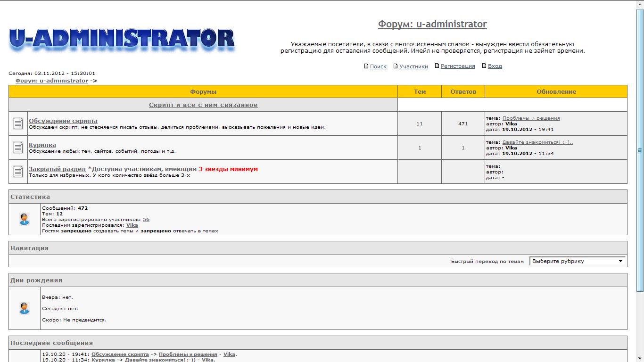Screen dimensions: 644x362
Task: Open the Закрытый раздел forum
Action: tap(57, 169)
